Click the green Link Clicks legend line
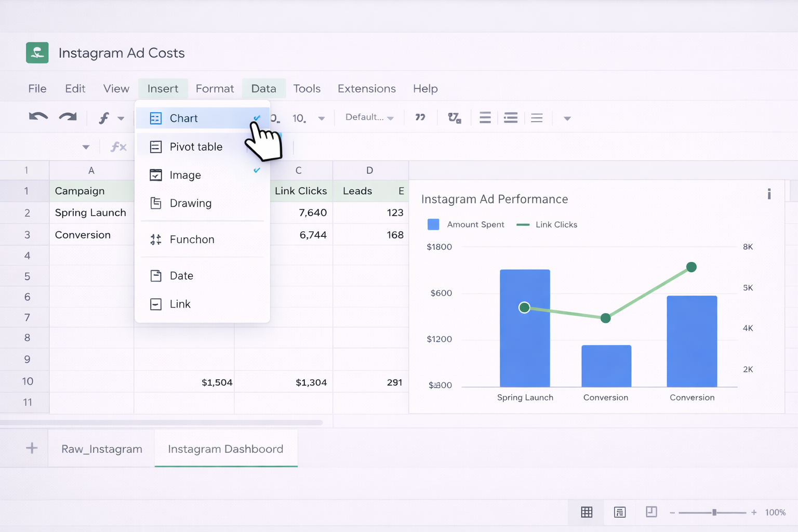 523,225
